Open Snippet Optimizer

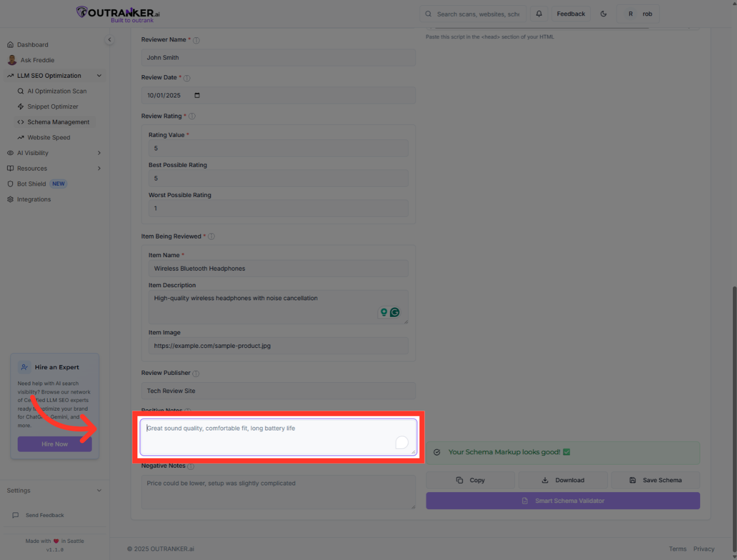[53, 107]
